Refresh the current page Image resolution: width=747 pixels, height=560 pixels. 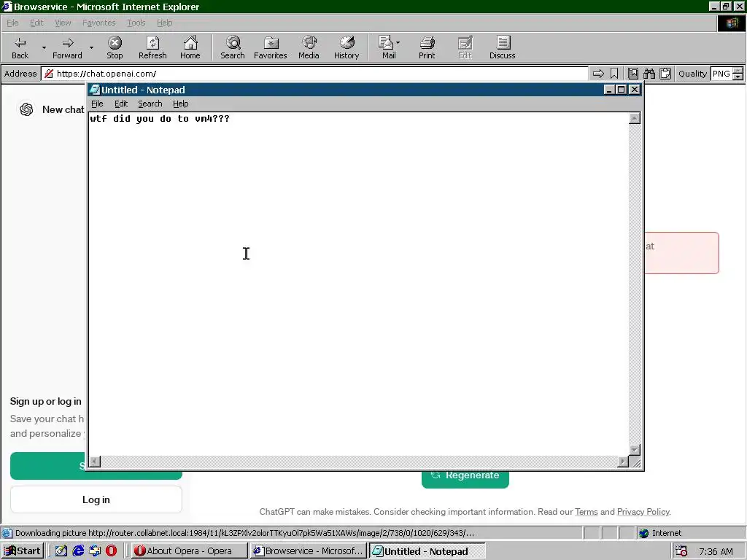[x=152, y=47]
